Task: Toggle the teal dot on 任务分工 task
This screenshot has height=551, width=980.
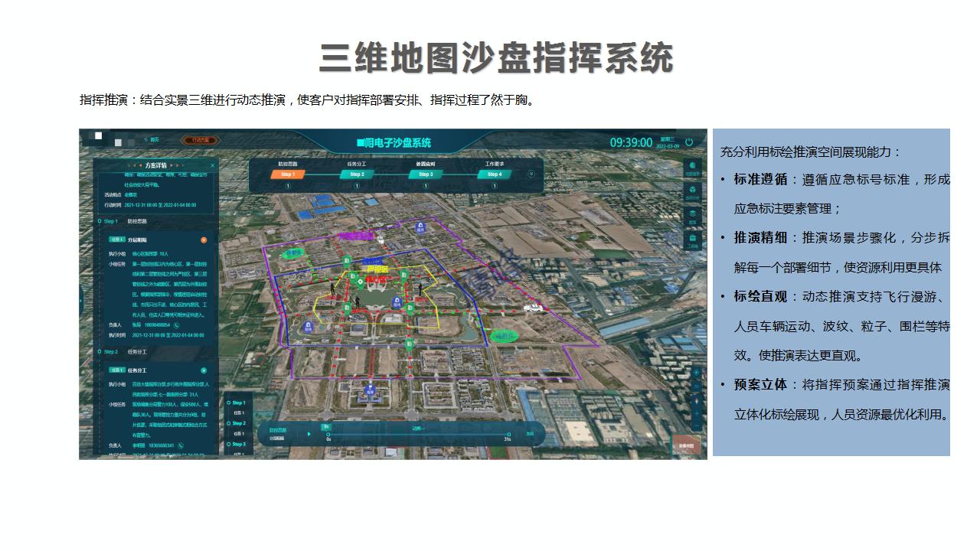Action: tap(204, 370)
